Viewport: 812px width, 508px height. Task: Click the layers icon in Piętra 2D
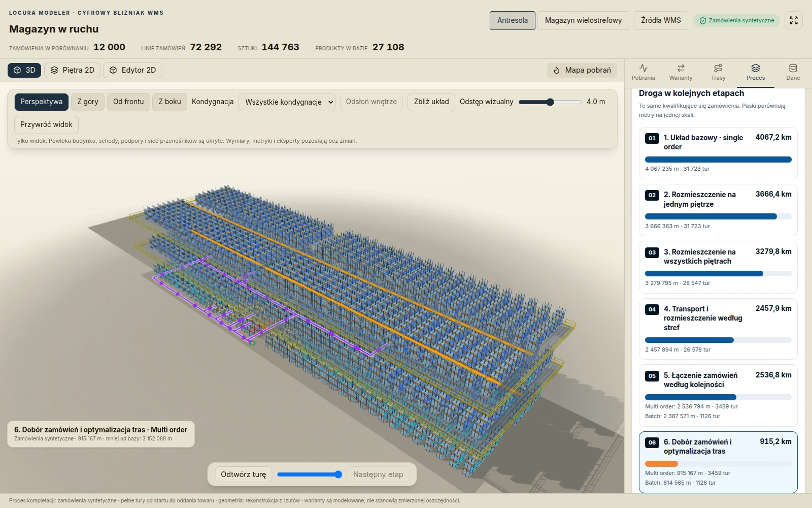54,70
